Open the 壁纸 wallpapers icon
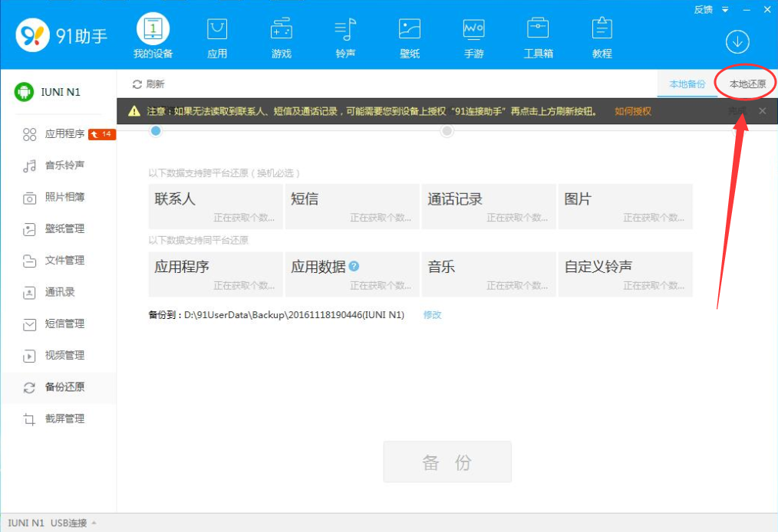 [409, 31]
